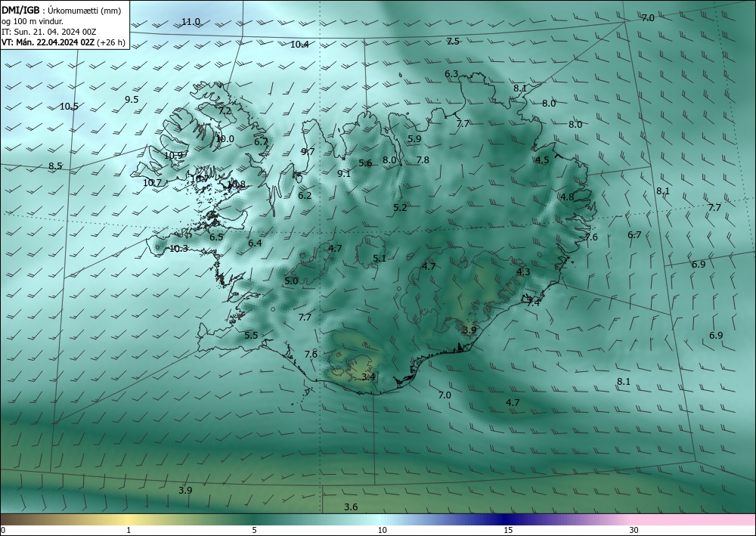Click the 6.4 value on the map
This screenshot has width=756, height=536.
(x=255, y=243)
